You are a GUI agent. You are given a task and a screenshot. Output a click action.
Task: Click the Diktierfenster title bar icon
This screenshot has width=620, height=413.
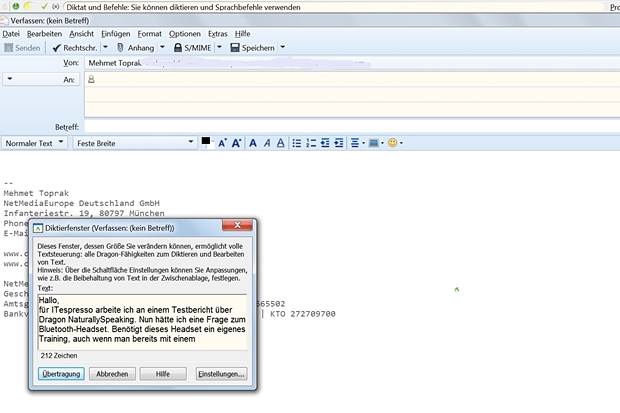coord(38,228)
